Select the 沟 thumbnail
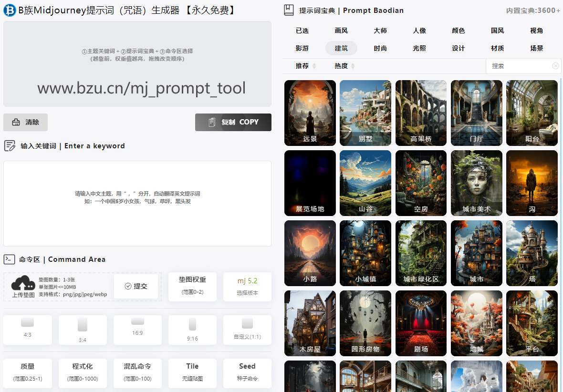 click(532, 183)
